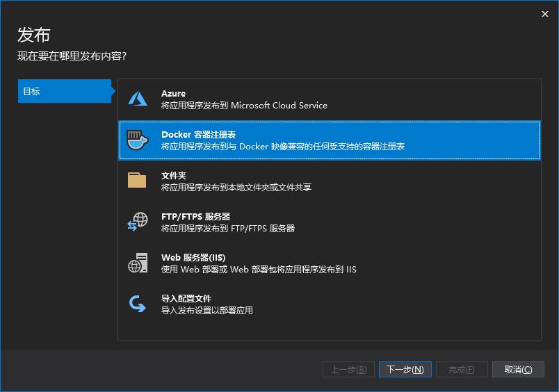Viewport: 559px width, 392px height.
Task: Choose the Web 服务器(IIS) target title
Action: (x=193, y=258)
